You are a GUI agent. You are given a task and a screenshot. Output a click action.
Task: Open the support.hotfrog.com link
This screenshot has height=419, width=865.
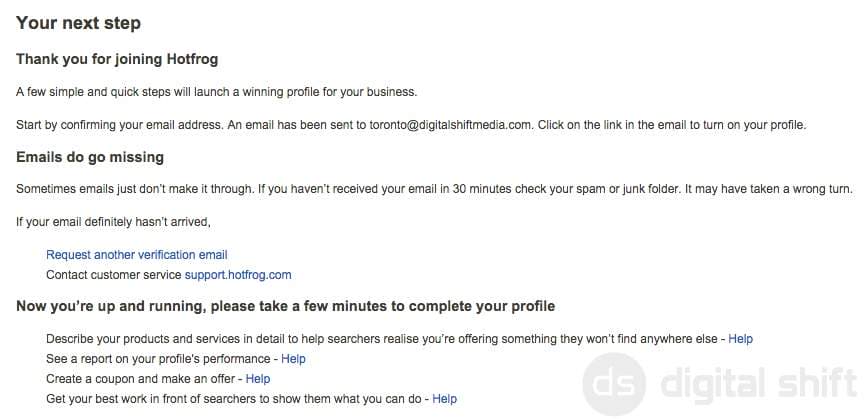[x=238, y=275]
